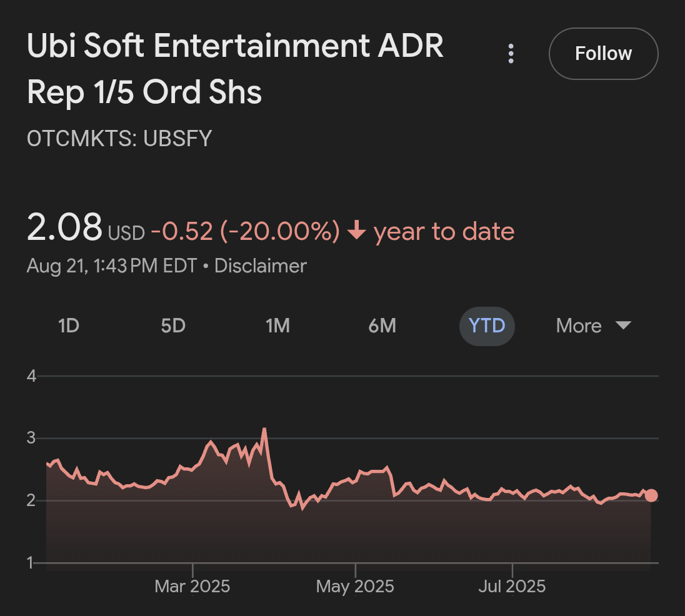Click the highest spike on the price chart
This screenshot has width=685, height=616.
264,429
